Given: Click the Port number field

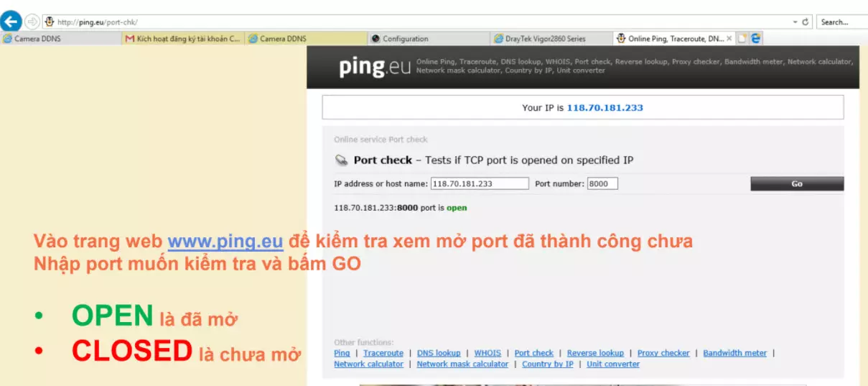Looking at the screenshot, I should tap(602, 183).
